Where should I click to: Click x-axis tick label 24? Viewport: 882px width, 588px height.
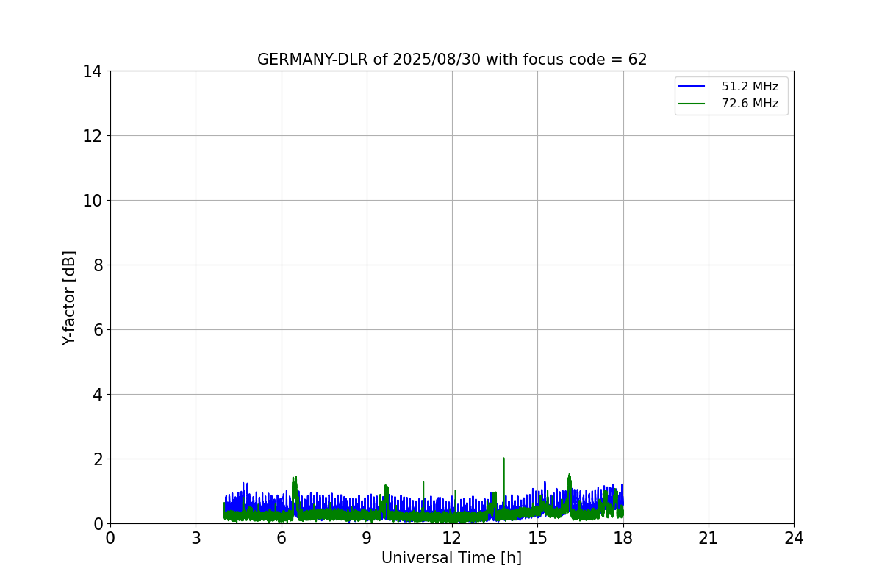click(794, 538)
